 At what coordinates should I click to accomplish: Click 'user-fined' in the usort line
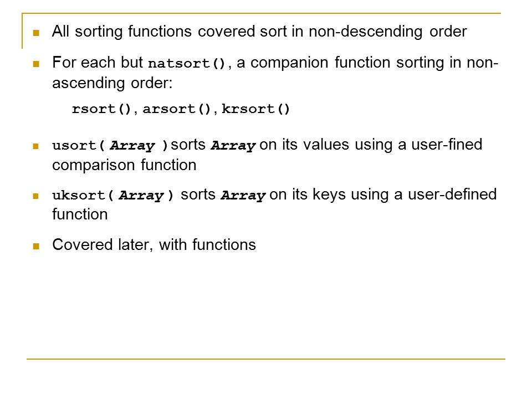pos(447,145)
